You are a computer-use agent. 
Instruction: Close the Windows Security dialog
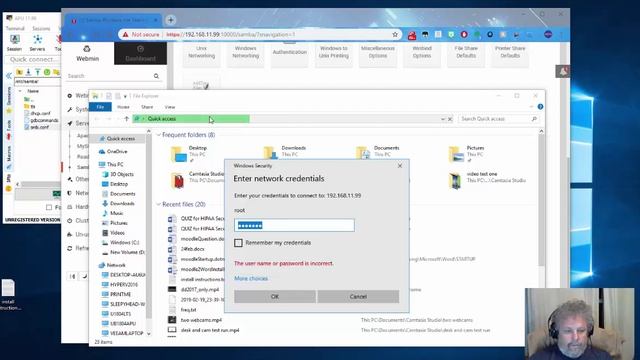[x=400, y=166]
